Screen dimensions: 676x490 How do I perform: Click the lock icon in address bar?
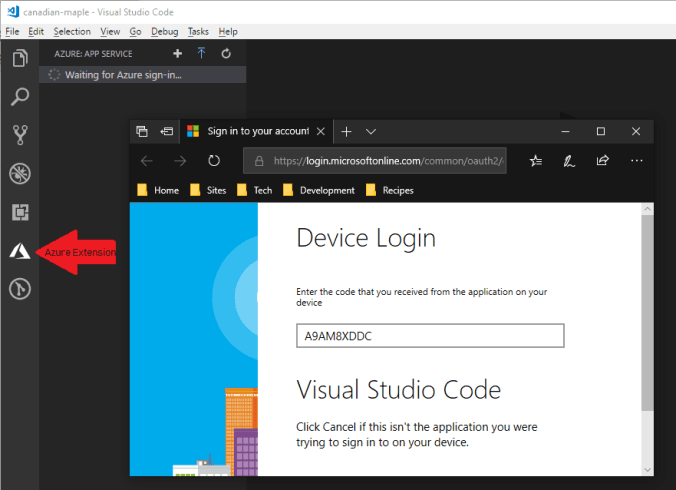pyautogui.click(x=259, y=161)
